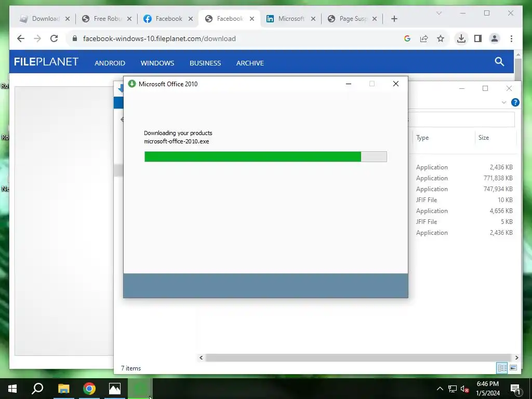Open Chrome tab search chevron

tap(438, 13)
